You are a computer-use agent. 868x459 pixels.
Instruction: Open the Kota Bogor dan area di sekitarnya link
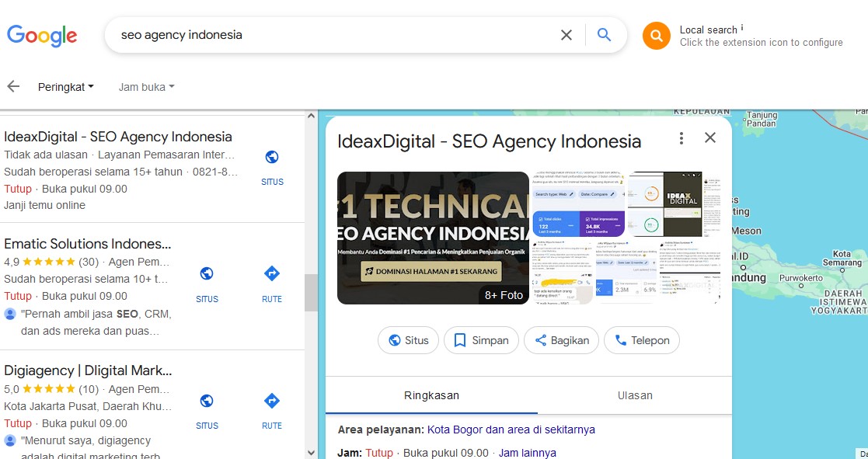[511, 429]
